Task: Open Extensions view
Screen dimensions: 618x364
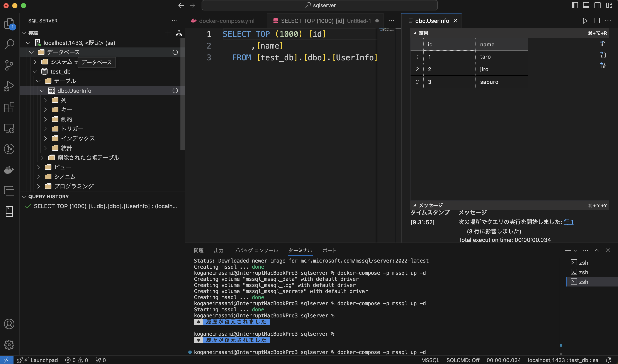Action: pos(9,107)
